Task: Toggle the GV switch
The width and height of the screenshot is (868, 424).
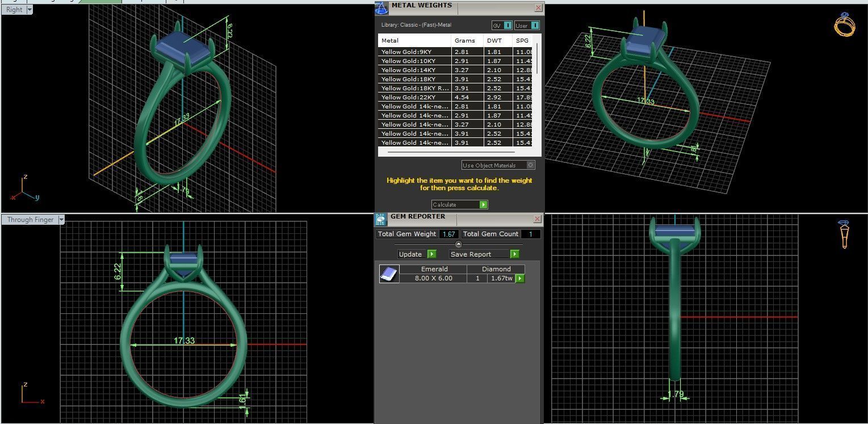Action: click(502, 26)
